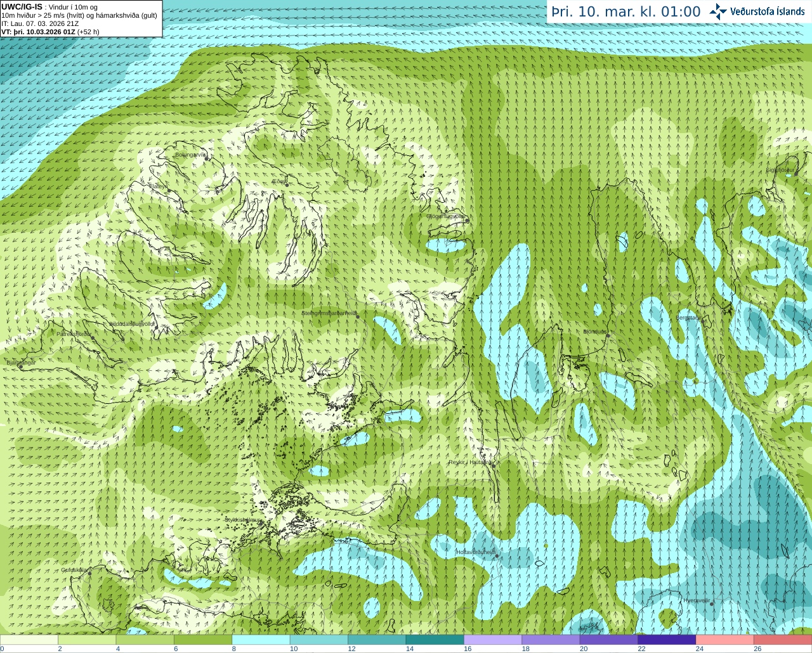Pick the pink 24–26 m/s legend swatch

[725, 640]
